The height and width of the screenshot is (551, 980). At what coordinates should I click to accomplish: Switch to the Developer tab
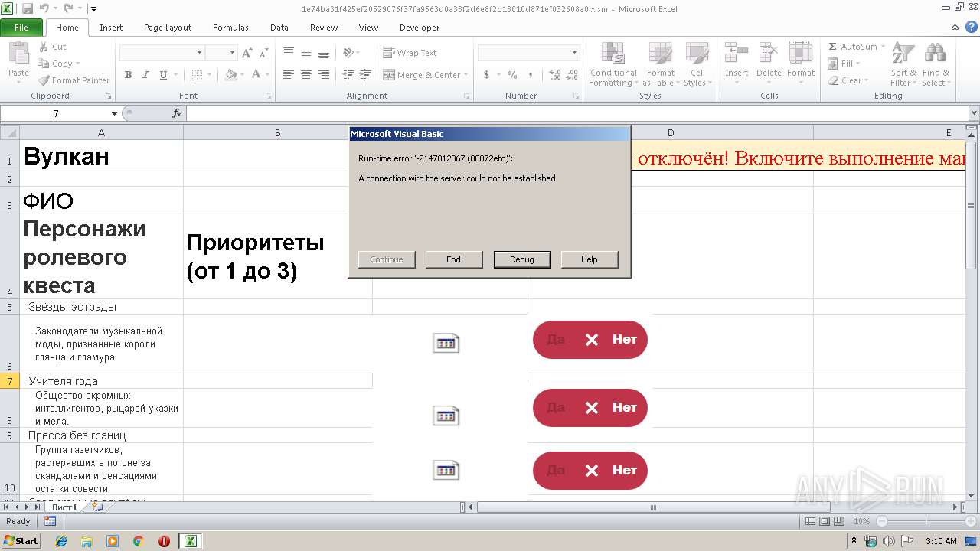pos(420,28)
